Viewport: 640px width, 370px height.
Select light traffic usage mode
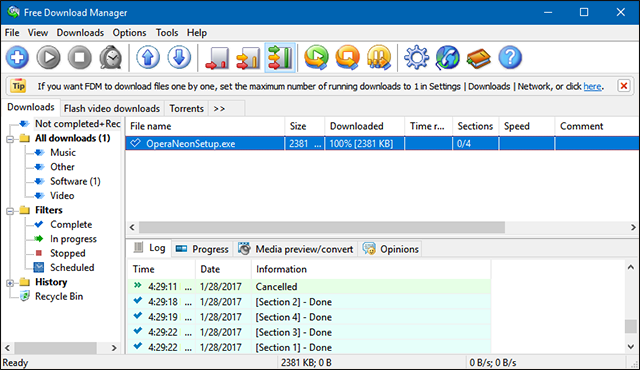(x=217, y=58)
